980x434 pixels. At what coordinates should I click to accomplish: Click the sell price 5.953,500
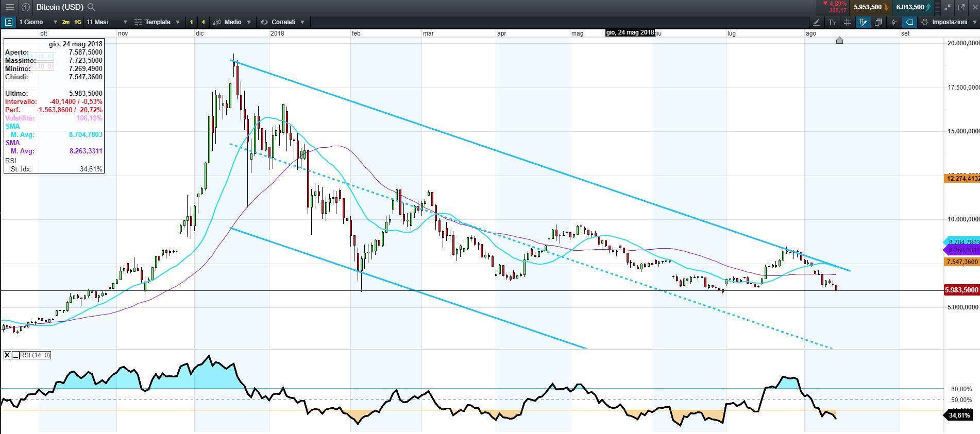click(x=870, y=7)
